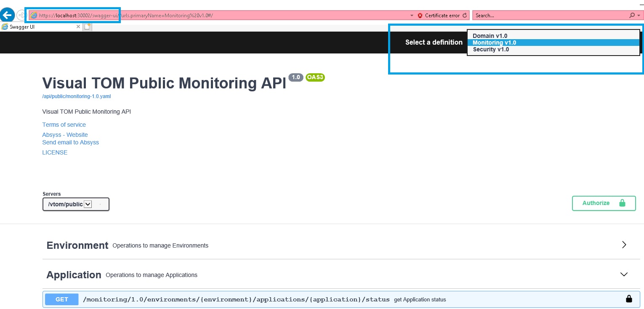Click the URL text in the address bar
This screenshot has width=644, height=309.
[126, 16]
